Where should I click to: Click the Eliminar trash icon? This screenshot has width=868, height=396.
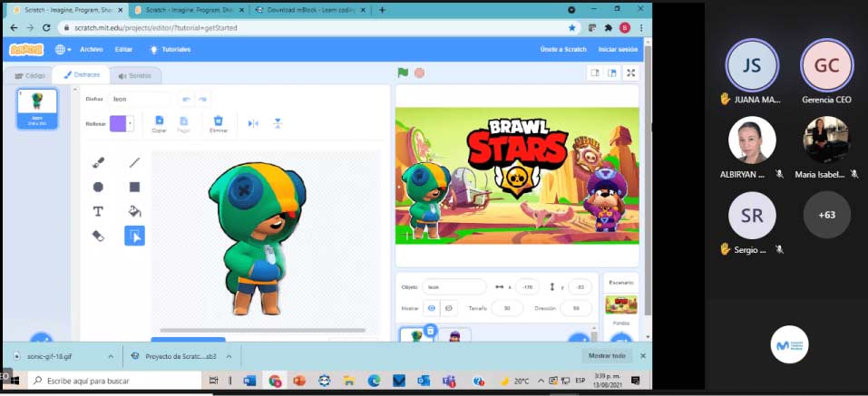pyautogui.click(x=218, y=124)
